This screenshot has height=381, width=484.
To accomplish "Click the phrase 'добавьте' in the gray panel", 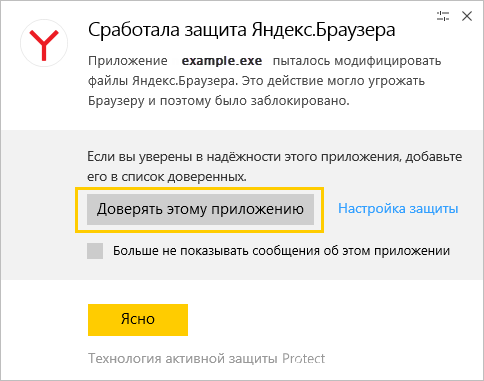I will tap(434, 157).
